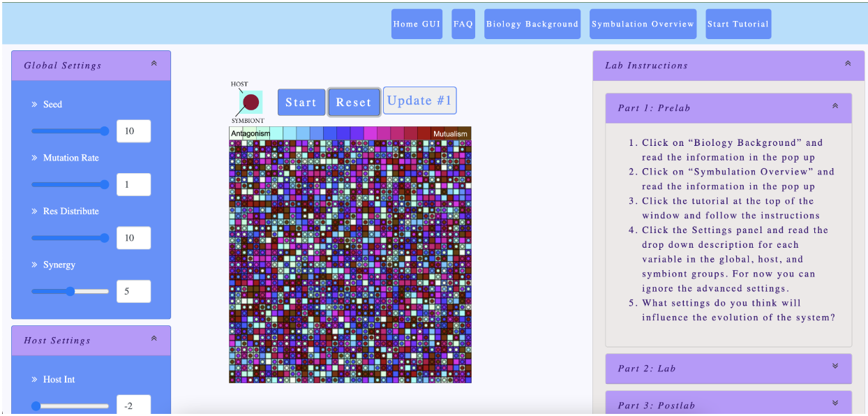868x416 pixels.
Task: Open the Biology Background popup
Action: (x=532, y=24)
